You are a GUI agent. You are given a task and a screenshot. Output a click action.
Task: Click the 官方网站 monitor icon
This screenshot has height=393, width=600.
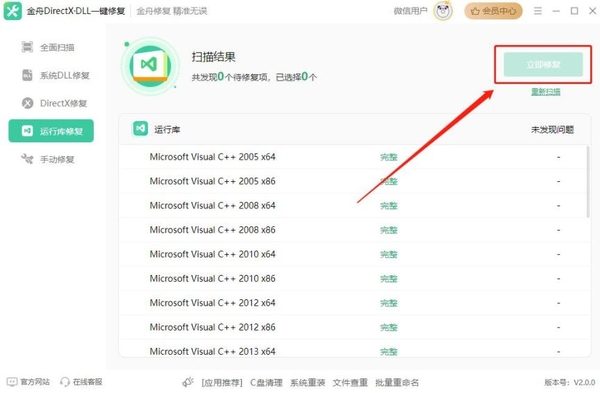(x=12, y=382)
